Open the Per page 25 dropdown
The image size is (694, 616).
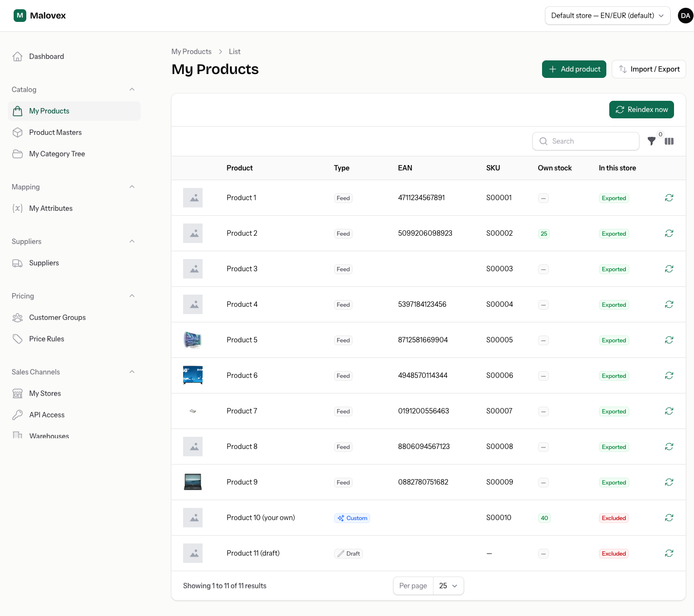[x=448, y=586]
